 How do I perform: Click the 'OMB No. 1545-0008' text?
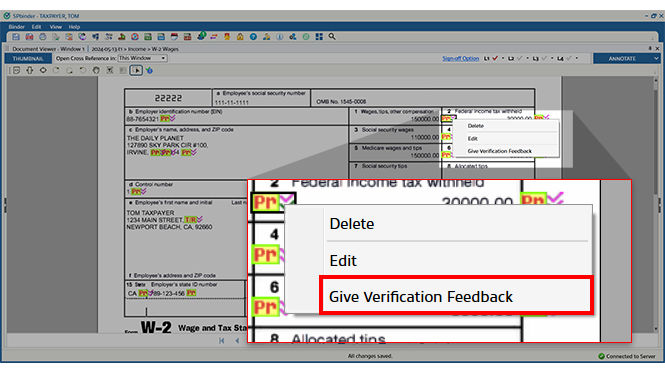341,102
